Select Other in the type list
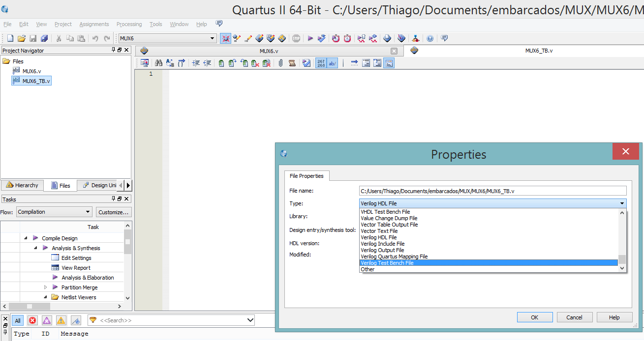This screenshot has width=644, height=341. click(489, 269)
